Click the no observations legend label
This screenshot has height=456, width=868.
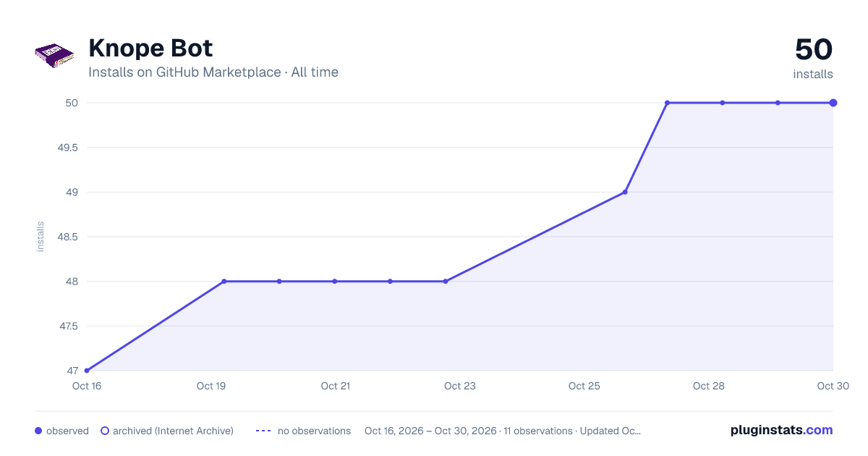314,431
